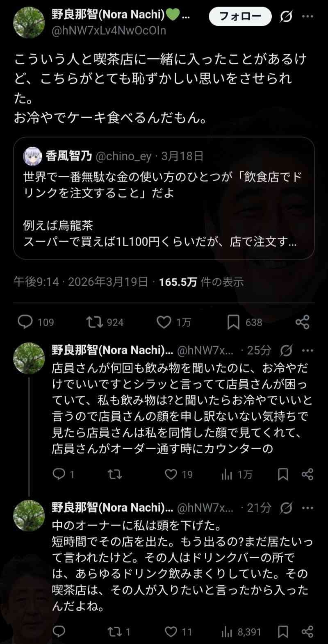The image size is (328, 644).
Task: Open three-dot menu on 25分 reply
Action: tap(307, 350)
